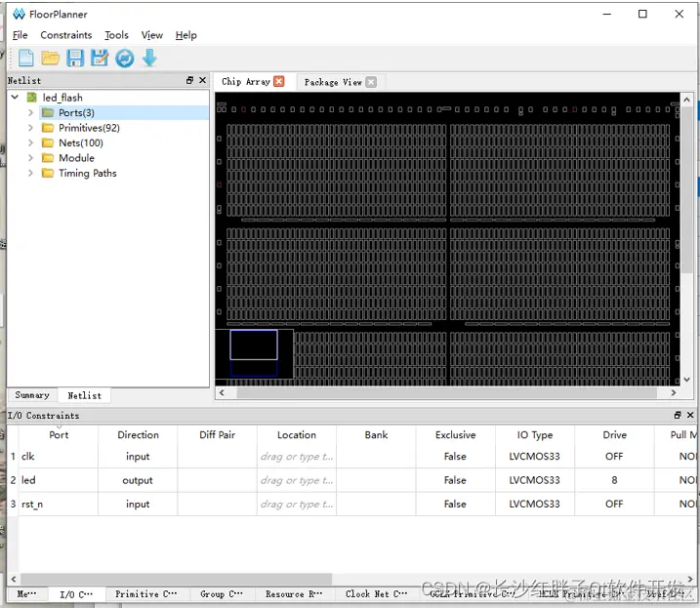Click the Primitives folder icon
The width and height of the screenshot is (700, 608).
47,128
